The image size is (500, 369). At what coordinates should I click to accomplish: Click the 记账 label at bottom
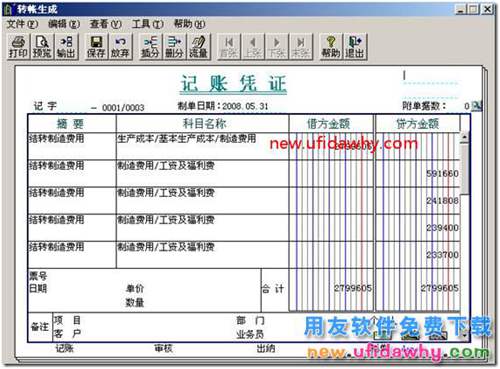(x=64, y=349)
